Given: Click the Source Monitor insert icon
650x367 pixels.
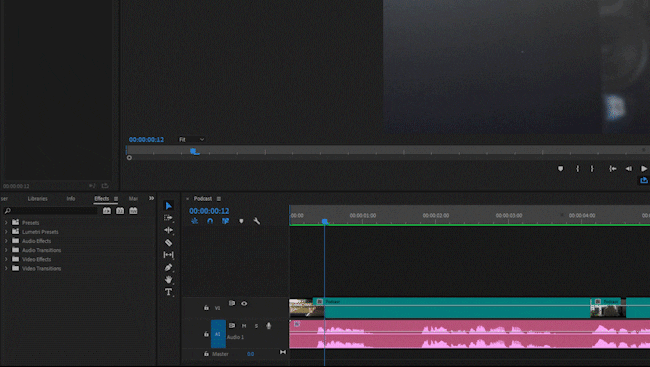Looking at the screenshot, I should click(92, 186).
